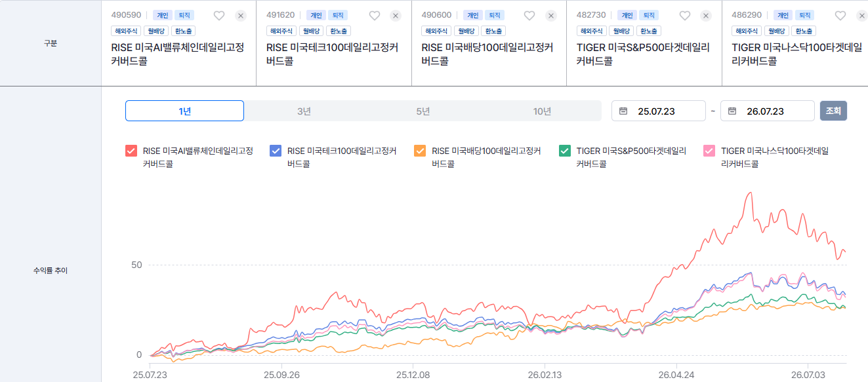Open RISE 미국AI밸류체인데일리고정커버드콜 product title

point(177,54)
